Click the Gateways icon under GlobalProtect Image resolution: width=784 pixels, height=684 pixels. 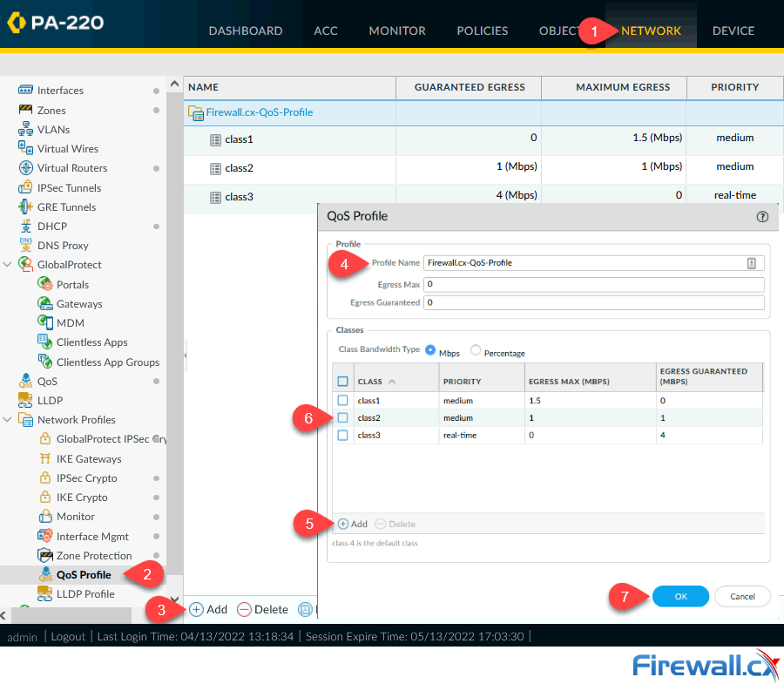(x=45, y=303)
